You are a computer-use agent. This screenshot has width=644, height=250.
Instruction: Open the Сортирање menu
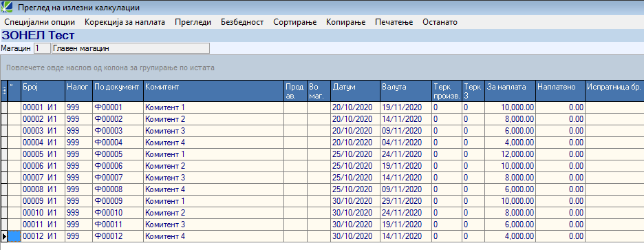coord(295,22)
